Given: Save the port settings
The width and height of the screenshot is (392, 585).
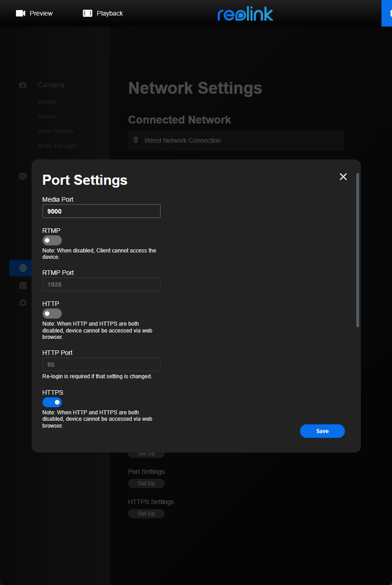Looking at the screenshot, I should (322, 431).
